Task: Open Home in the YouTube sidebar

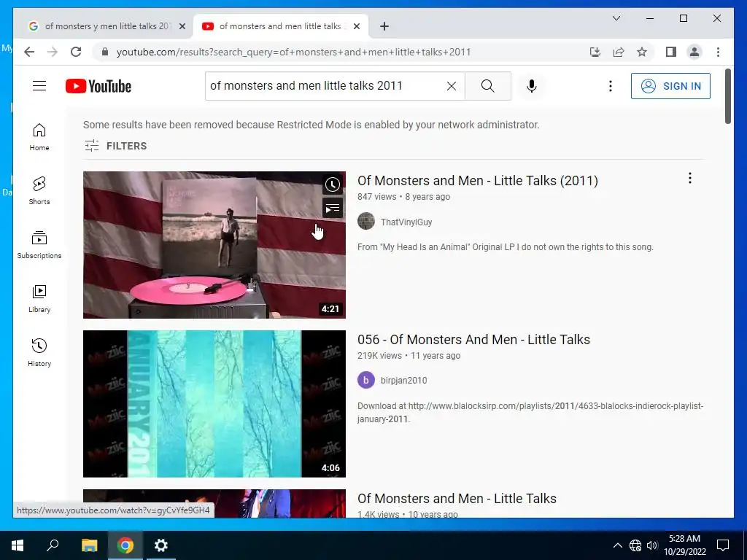Action: click(39, 137)
